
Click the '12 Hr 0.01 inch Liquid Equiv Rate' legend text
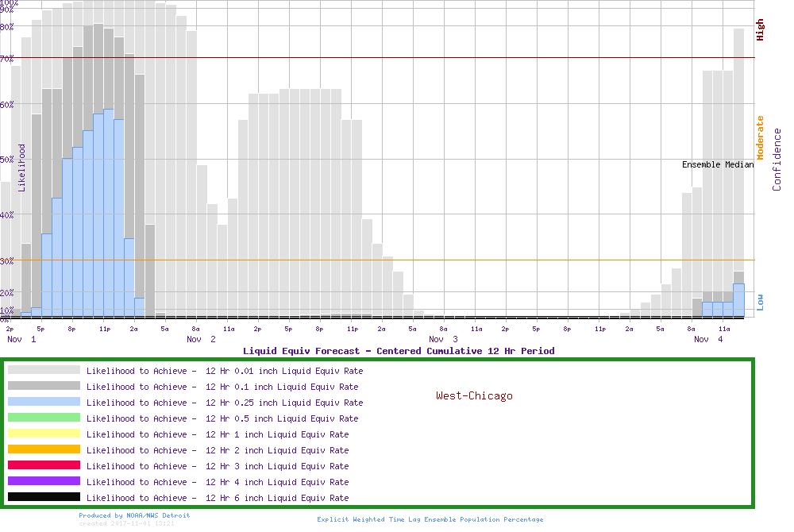point(284,371)
